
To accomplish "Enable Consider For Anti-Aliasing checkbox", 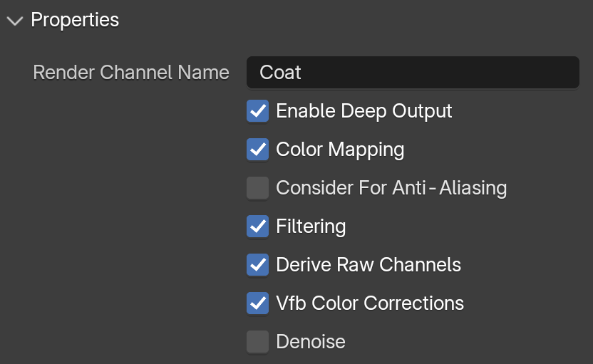I will pos(257,188).
